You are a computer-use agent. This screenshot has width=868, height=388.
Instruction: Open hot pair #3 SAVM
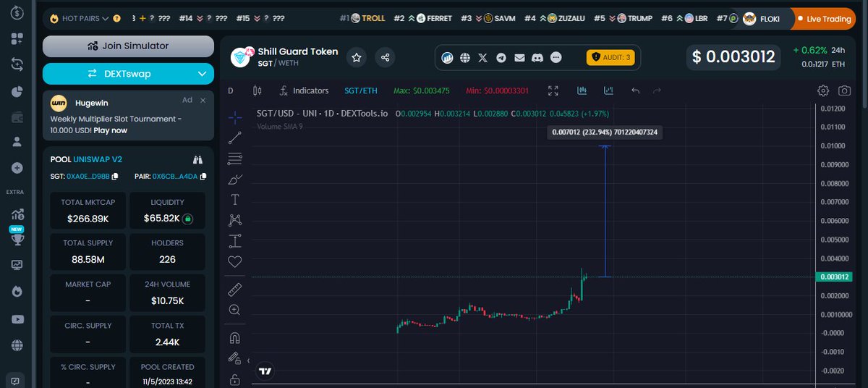tap(488, 18)
